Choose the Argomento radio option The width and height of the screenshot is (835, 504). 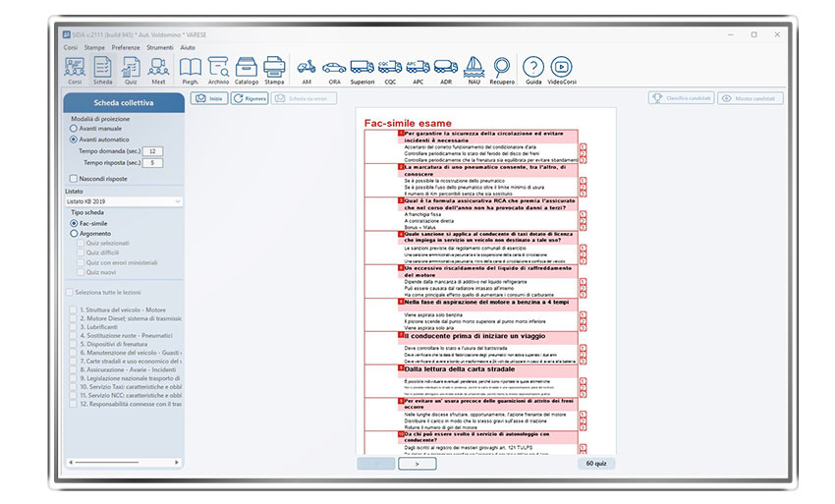pos(74,234)
